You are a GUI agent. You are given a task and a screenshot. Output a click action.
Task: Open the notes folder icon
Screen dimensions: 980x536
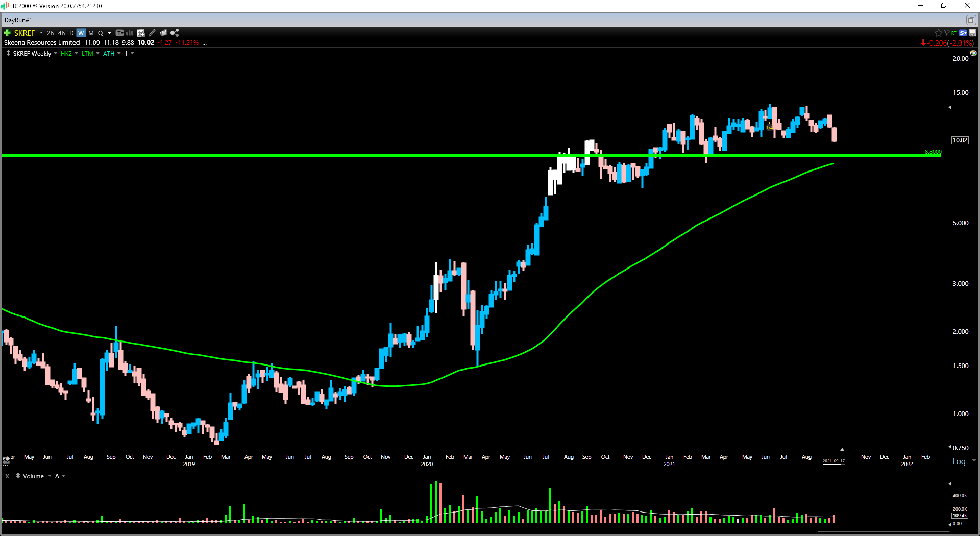tap(163, 33)
